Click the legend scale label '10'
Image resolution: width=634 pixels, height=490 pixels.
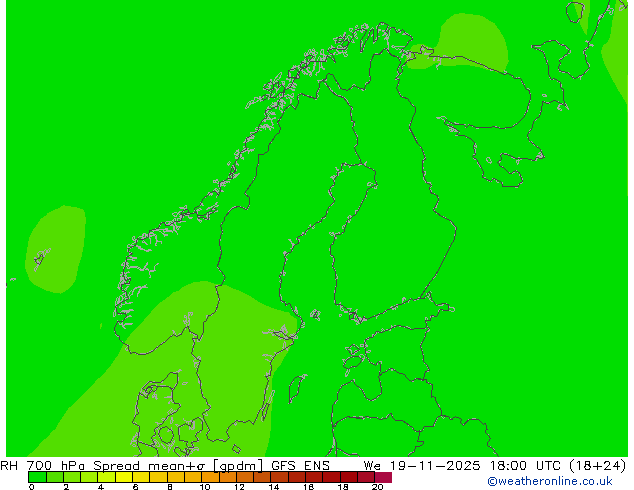(x=205, y=487)
